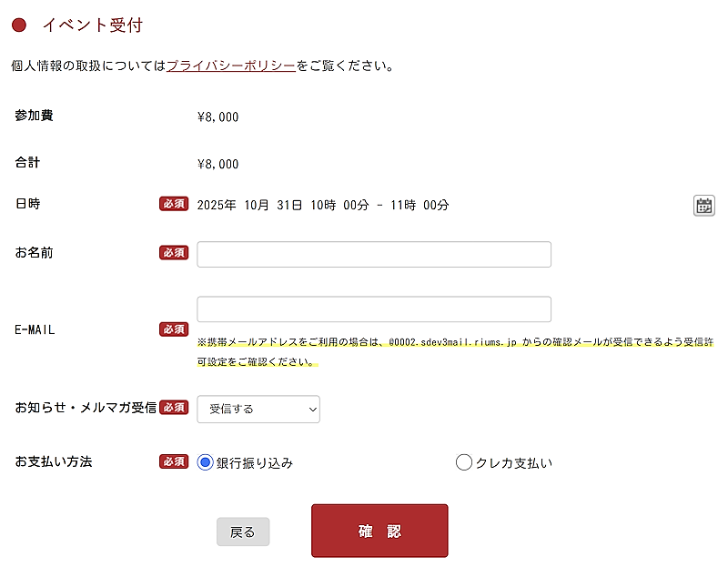This screenshot has width=728, height=567.
Task: Click the イベント受付 heading
Action: pyautogui.click(x=92, y=25)
